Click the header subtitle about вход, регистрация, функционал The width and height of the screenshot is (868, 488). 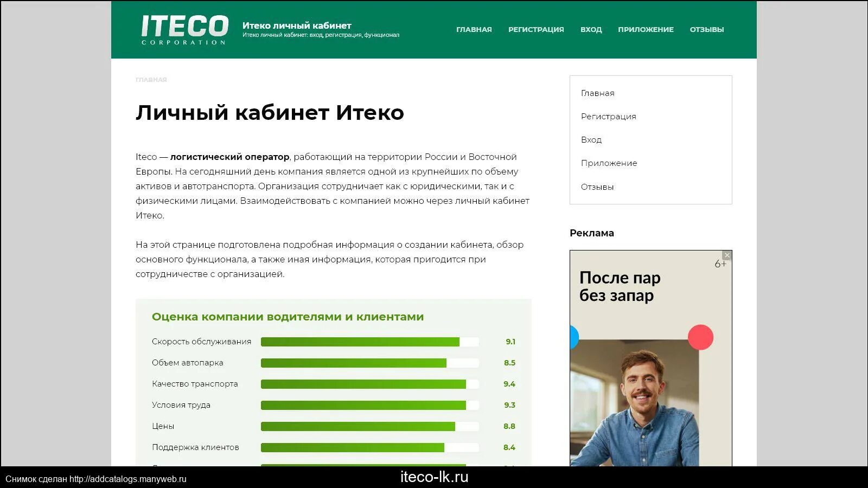[x=321, y=35]
